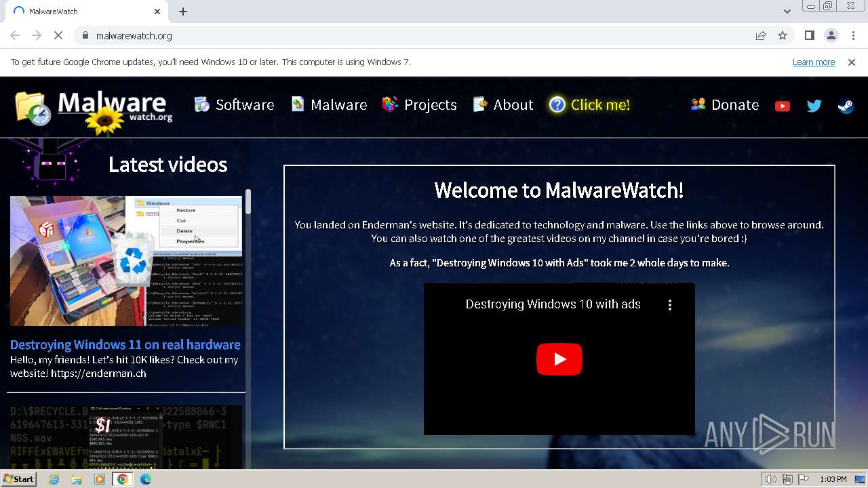This screenshot has width=868, height=488.
Task: Open Windows Explorer from the taskbar
Action: 77,479
